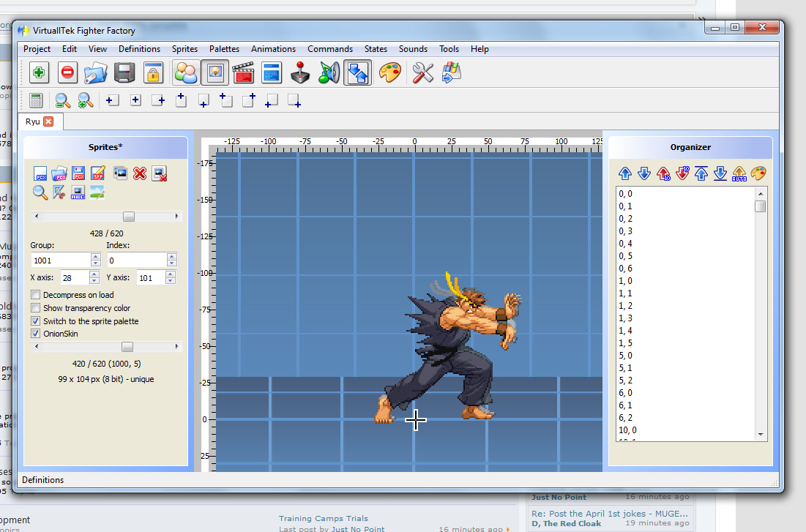Viewport: 806px width, 532px height.
Task: Click the OnionSkin sprite slider thumb
Action: tap(127, 347)
